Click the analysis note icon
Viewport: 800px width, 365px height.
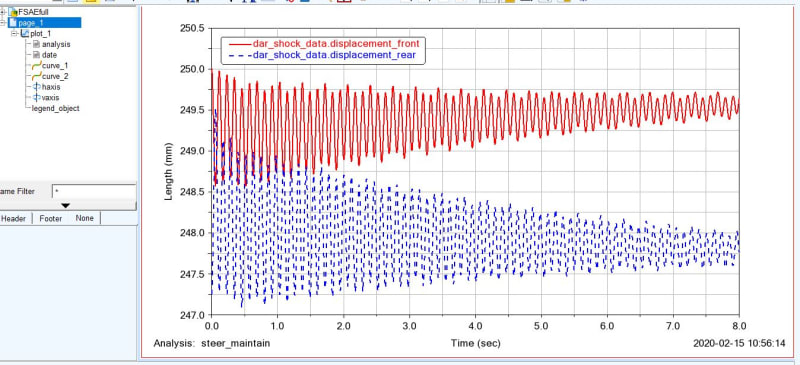pos(36,44)
